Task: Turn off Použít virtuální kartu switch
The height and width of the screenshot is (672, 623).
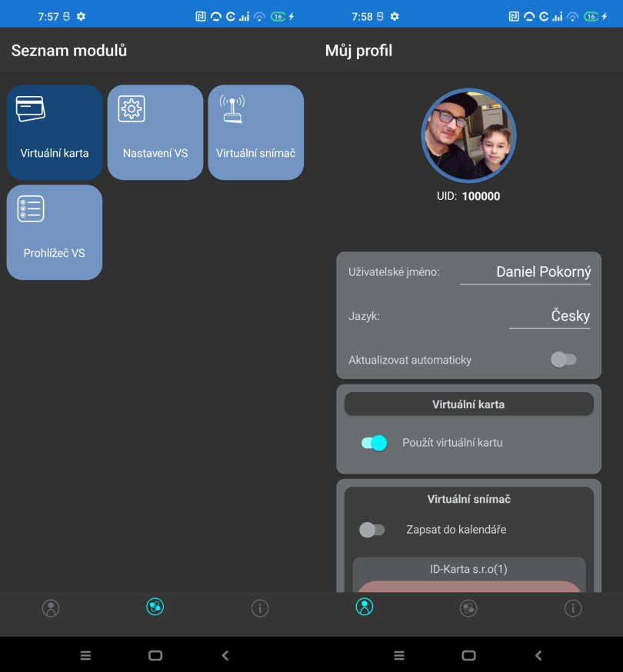Action: 375,443
